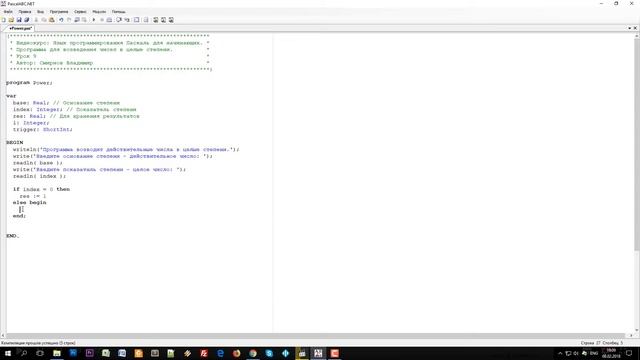Close the Power.pas tab with X
640x360 pixels.
pyautogui.click(x=635, y=28)
